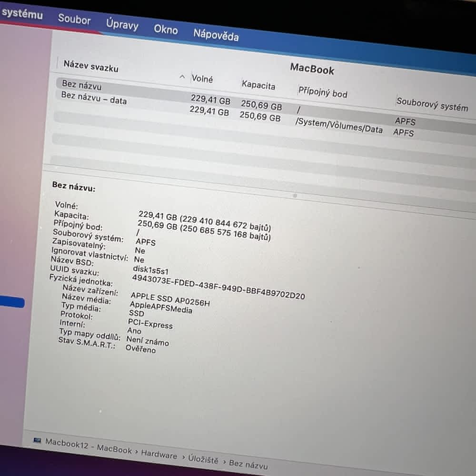Open the Nápověda menu
476x476 pixels.
tap(216, 35)
